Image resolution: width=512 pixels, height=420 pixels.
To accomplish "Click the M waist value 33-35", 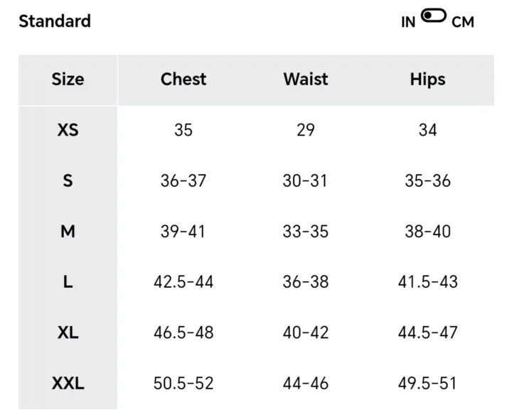I will (306, 232).
